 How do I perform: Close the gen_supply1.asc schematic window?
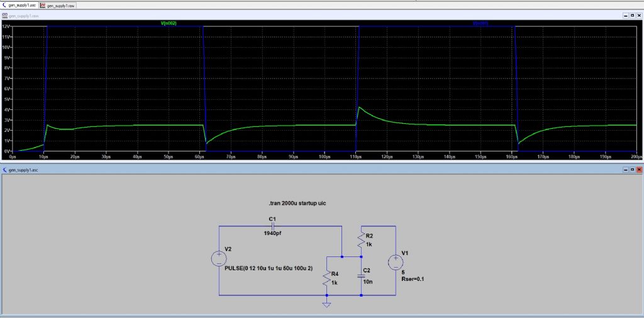coord(639,170)
